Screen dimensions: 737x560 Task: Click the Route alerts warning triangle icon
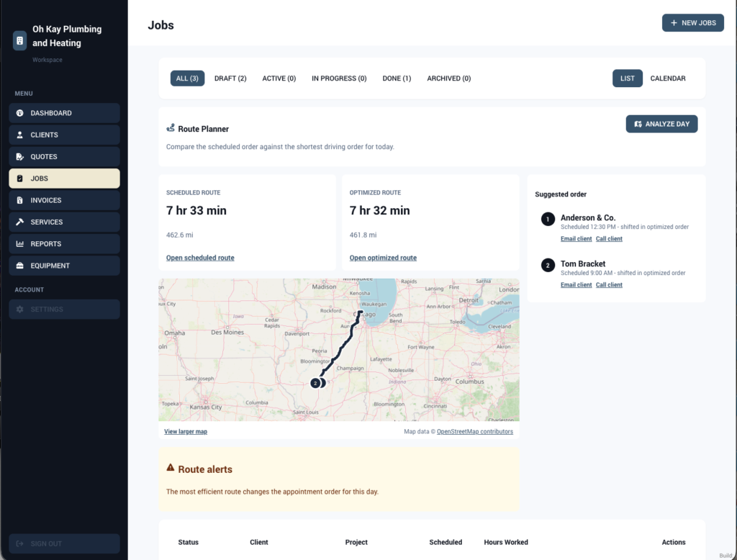point(170,467)
